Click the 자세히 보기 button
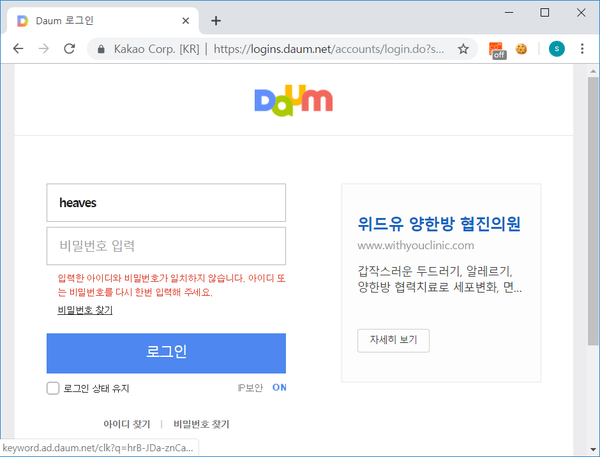600x457 pixels. tap(393, 340)
